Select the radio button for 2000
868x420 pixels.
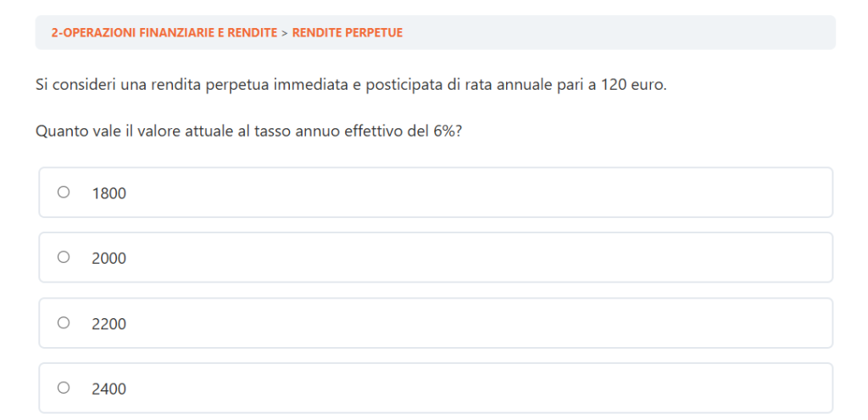click(x=64, y=257)
